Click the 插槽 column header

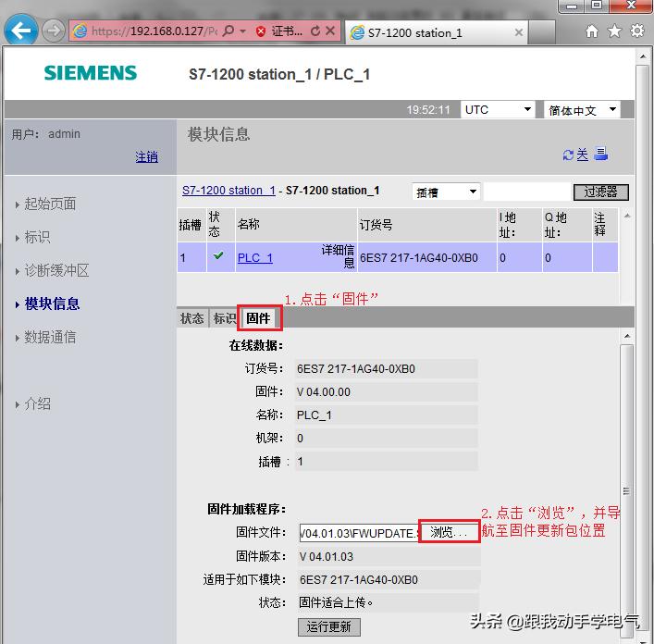point(191,225)
